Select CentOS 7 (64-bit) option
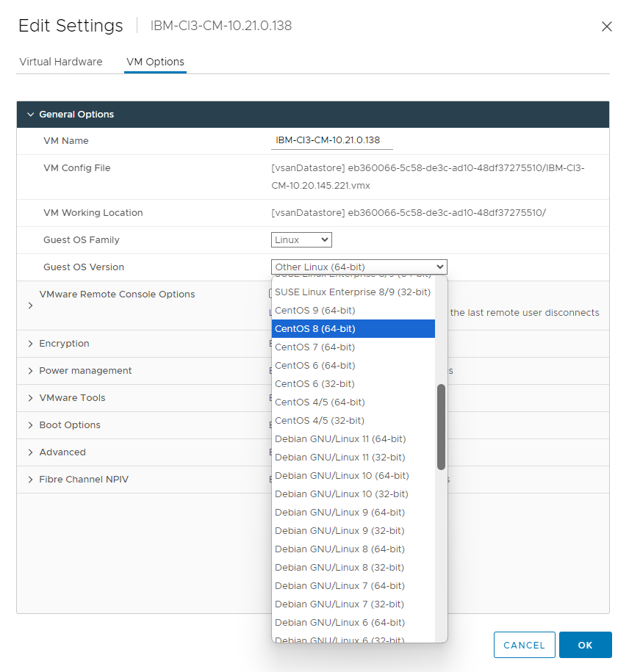Viewport: 629px width, 672px height. coord(314,347)
